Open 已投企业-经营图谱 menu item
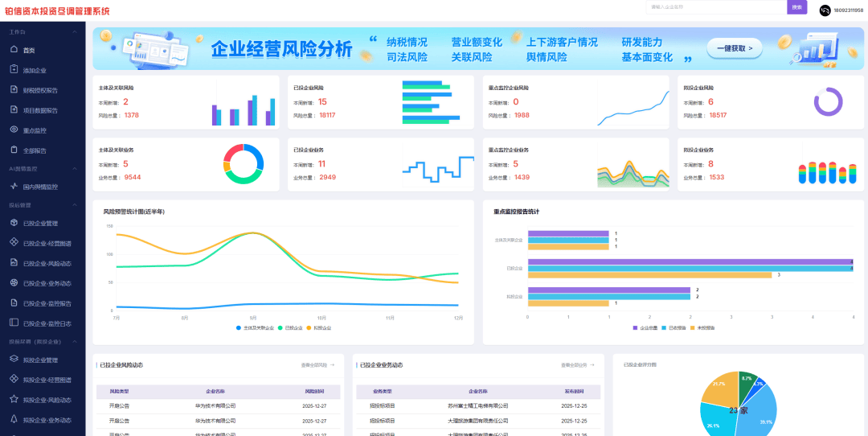Screen dimensions: 868x436 (47, 243)
